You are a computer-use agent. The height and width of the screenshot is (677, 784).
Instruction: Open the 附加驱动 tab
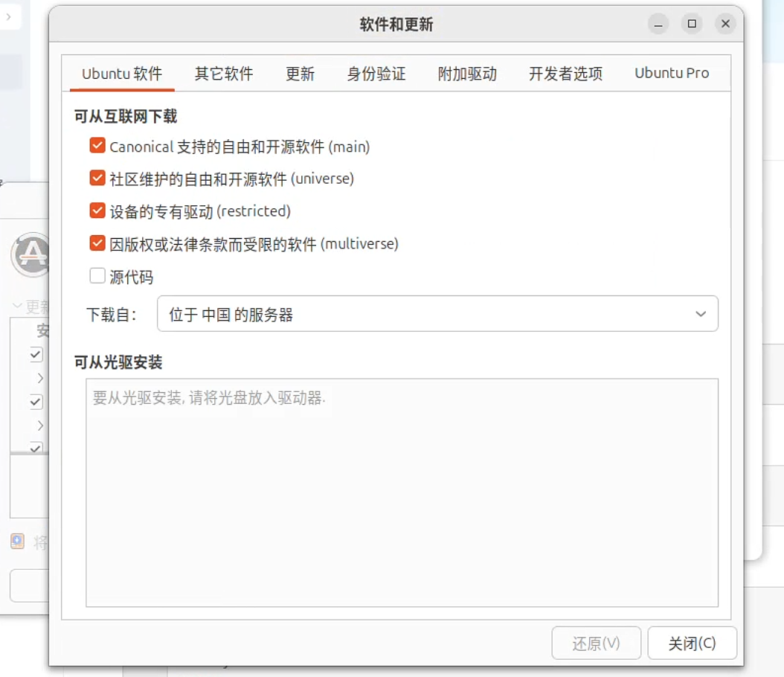(467, 74)
